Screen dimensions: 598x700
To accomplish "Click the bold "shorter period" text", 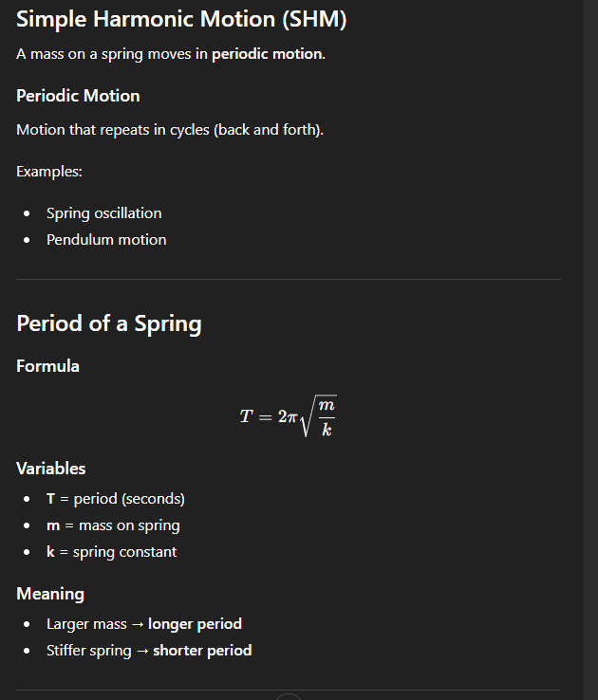I will point(202,651).
